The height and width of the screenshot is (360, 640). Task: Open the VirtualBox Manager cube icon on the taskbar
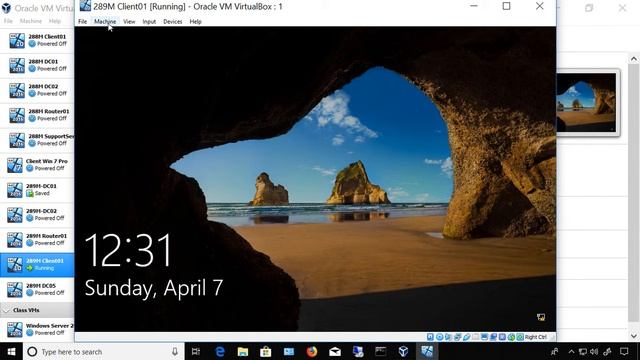click(x=403, y=351)
